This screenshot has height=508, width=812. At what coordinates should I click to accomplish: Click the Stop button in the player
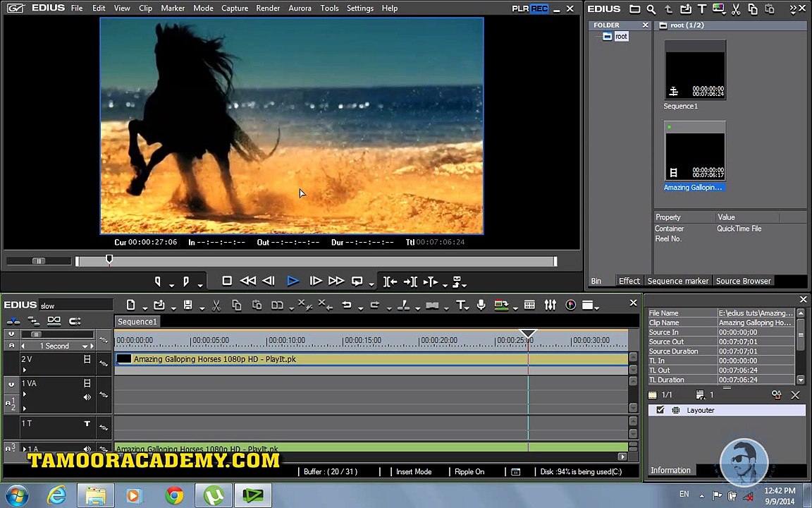pos(227,281)
